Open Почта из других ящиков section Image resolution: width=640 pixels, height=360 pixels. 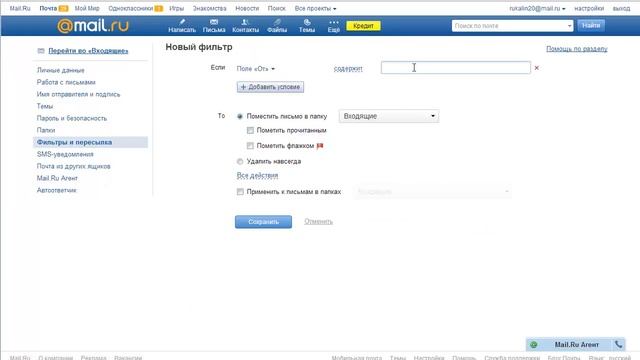point(73,166)
